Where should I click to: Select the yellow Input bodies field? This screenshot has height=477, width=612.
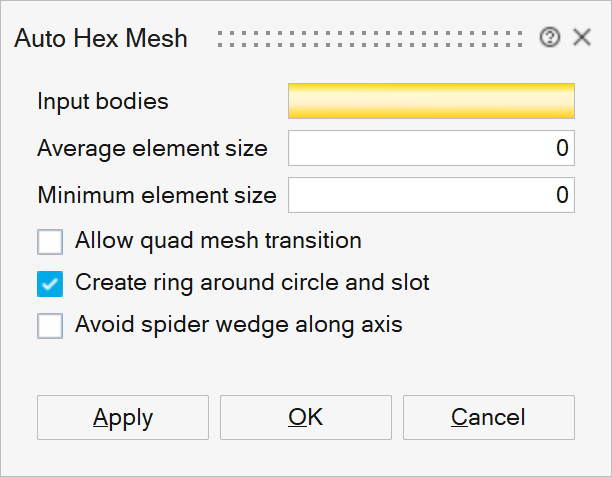(431, 101)
